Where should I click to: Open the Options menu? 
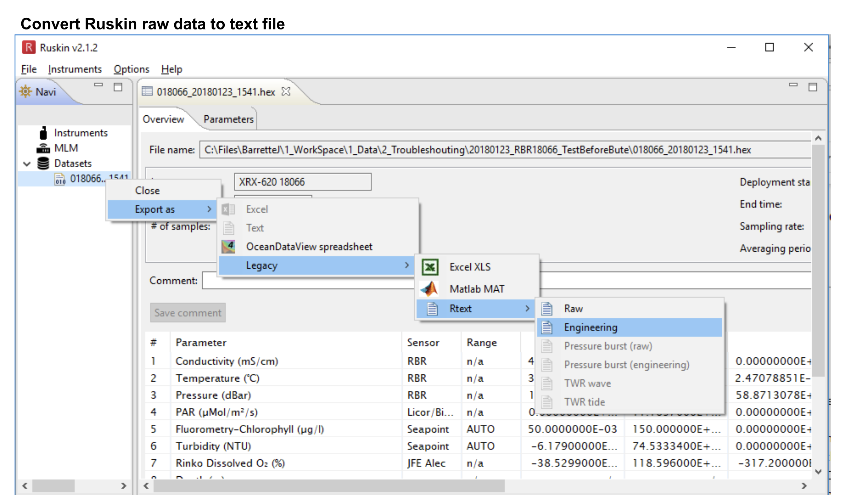(x=131, y=69)
